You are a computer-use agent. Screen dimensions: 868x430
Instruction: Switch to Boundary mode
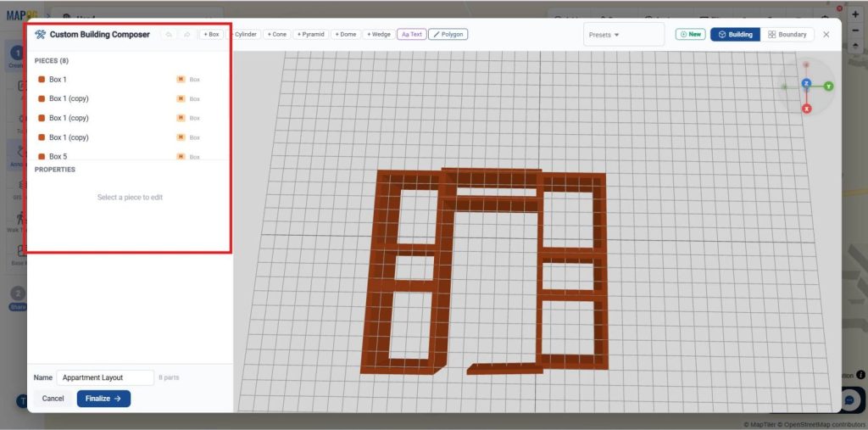coord(787,35)
